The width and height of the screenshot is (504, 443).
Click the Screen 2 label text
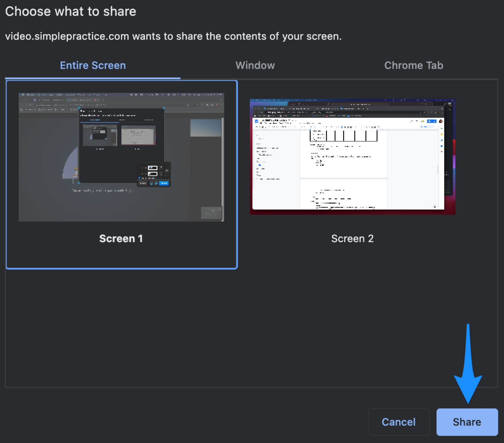coord(352,238)
